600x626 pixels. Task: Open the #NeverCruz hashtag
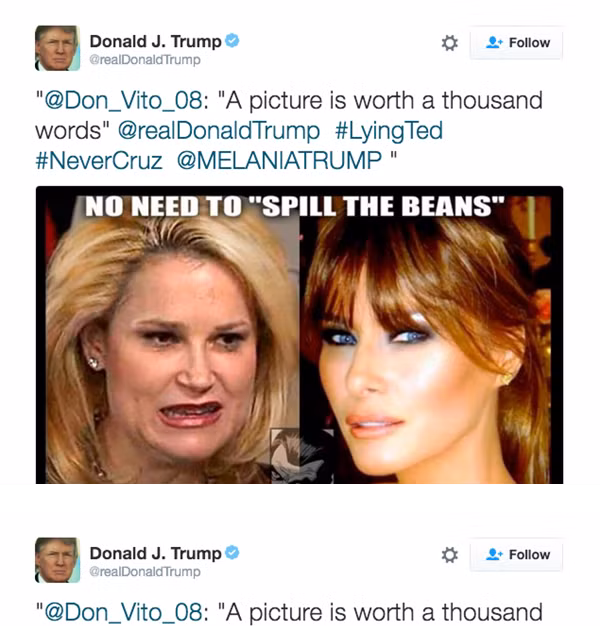pyautogui.click(x=99, y=160)
